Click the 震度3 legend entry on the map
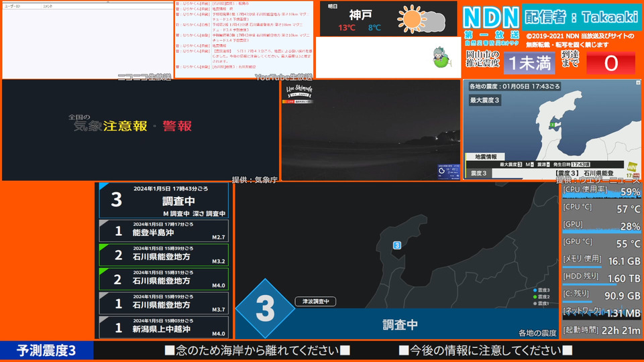The image size is (644, 362). click(x=541, y=290)
